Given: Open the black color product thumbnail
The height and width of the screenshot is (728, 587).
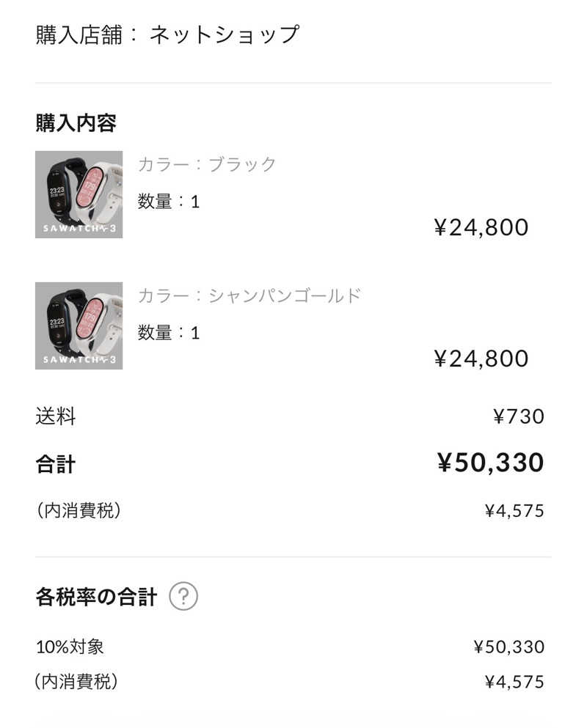Looking at the screenshot, I should coord(79,194).
